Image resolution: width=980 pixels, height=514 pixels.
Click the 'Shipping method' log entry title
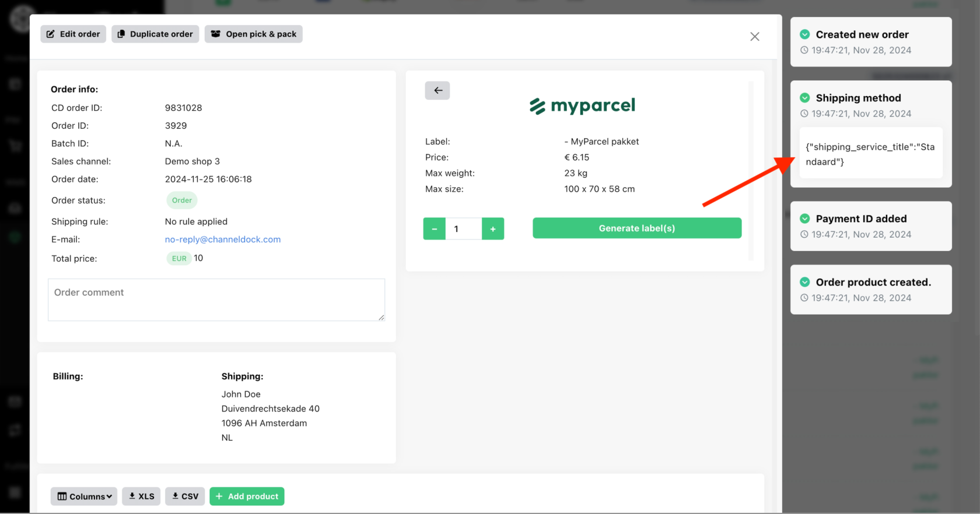859,98
